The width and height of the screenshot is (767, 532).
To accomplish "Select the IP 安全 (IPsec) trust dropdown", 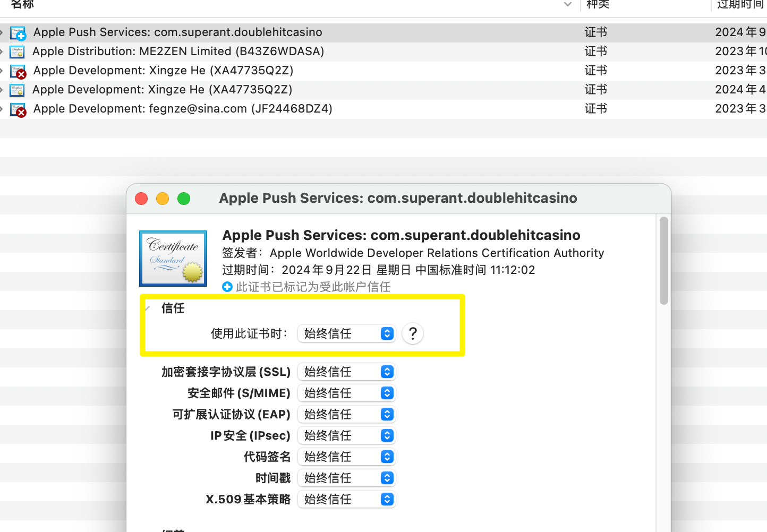I will point(347,435).
